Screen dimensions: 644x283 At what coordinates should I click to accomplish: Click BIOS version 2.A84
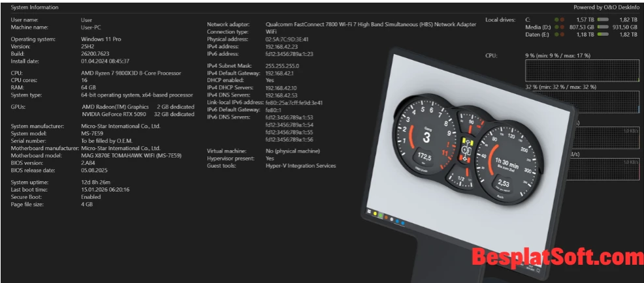click(89, 162)
